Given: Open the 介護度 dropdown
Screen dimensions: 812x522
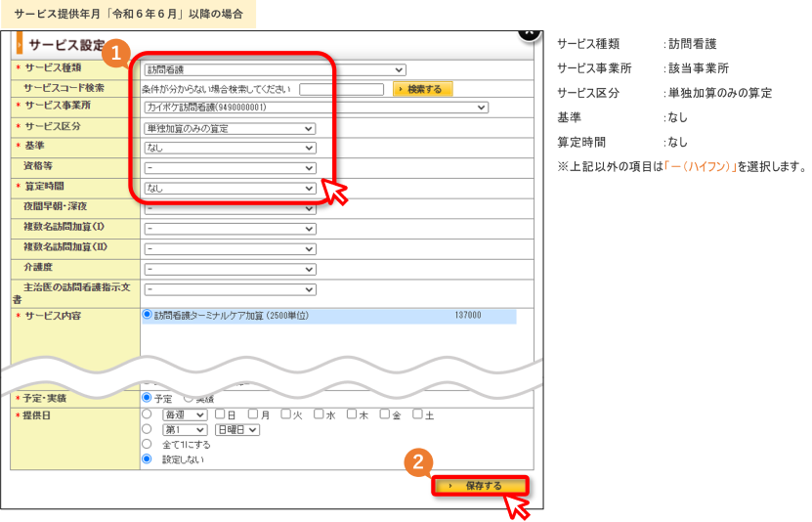Looking at the screenshot, I should pyautogui.click(x=230, y=269).
